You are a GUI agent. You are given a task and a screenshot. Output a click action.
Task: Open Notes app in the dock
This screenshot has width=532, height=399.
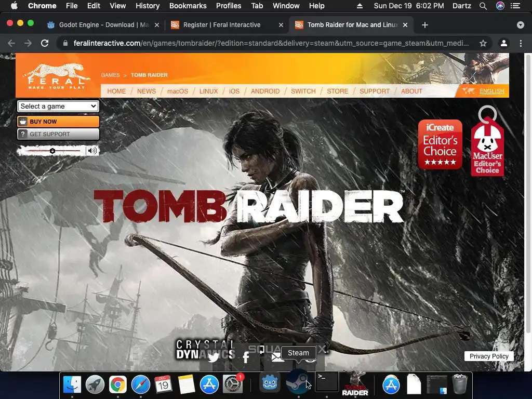tap(187, 384)
